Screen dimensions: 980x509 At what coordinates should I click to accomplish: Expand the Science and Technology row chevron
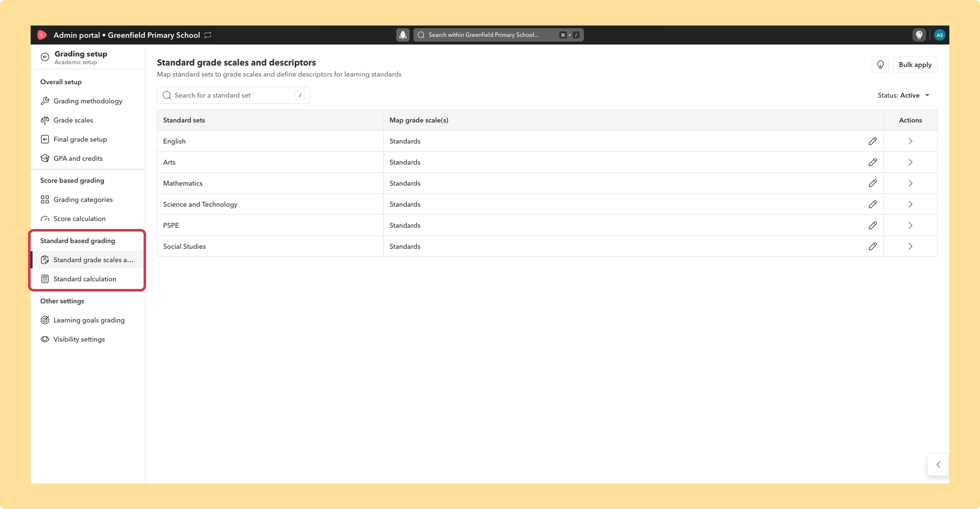click(x=910, y=204)
